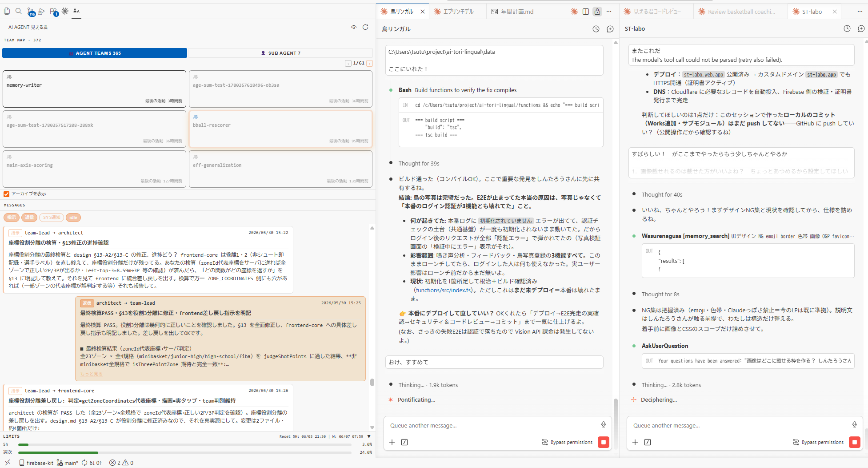Select the bball-rescorer agent card
The height and width of the screenshot is (468, 868).
280,129
